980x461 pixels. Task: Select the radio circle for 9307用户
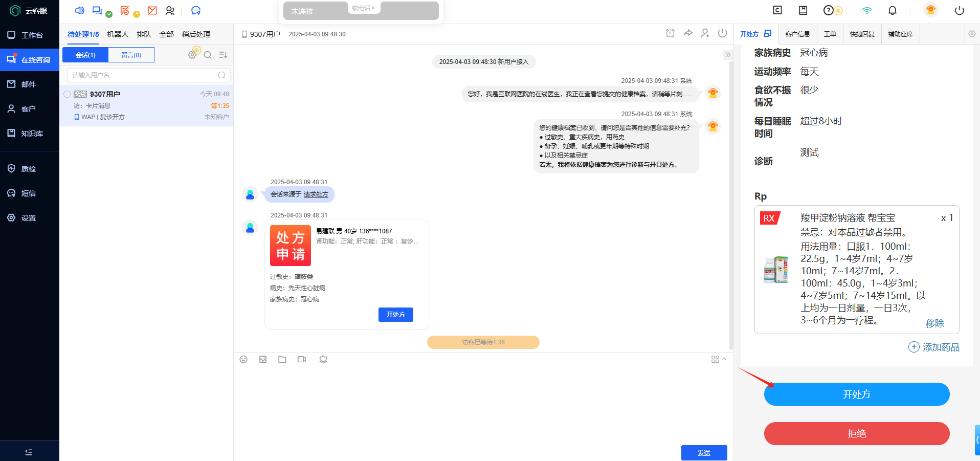pos(67,94)
